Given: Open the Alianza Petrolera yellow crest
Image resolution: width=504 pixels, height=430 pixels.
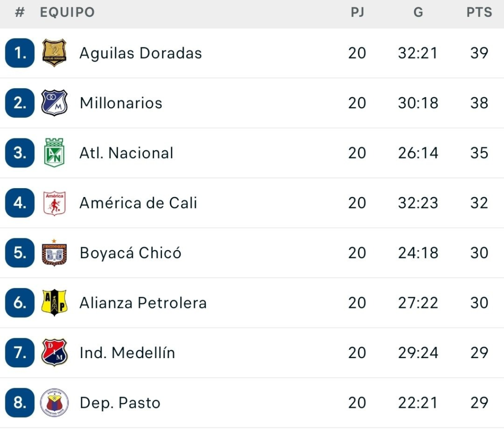Looking at the screenshot, I should 54,302.
